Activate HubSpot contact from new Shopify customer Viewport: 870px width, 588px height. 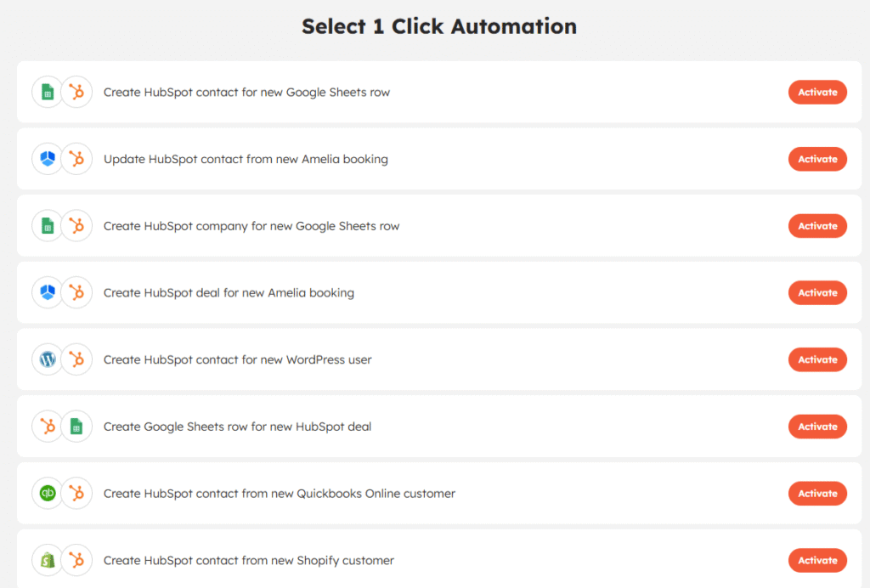coord(817,560)
